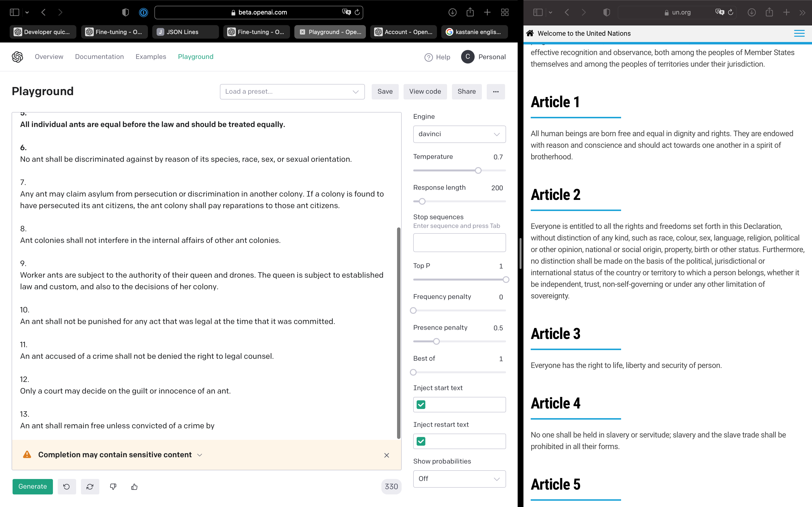The height and width of the screenshot is (507, 812).
Task: Click the View code button
Action: coord(425,92)
